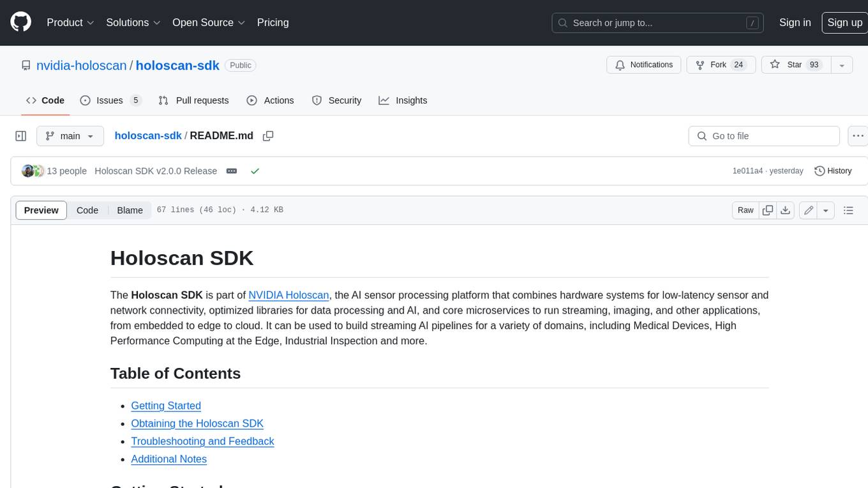Click the Notifications bell button
Viewport: 868px width, 488px height.
[644, 65]
